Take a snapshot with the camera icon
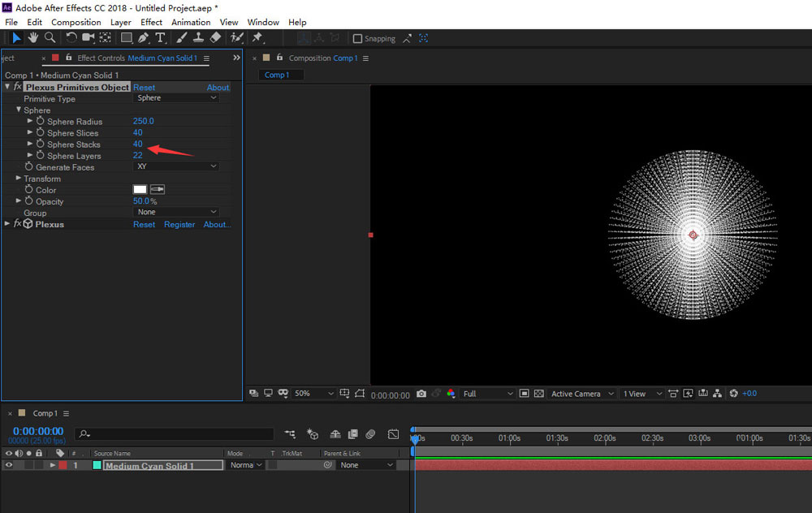 [421, 394]
